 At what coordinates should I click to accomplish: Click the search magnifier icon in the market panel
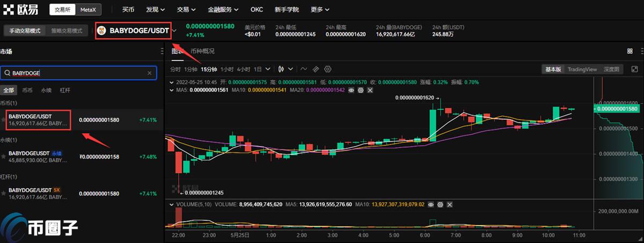coord(7,73)
